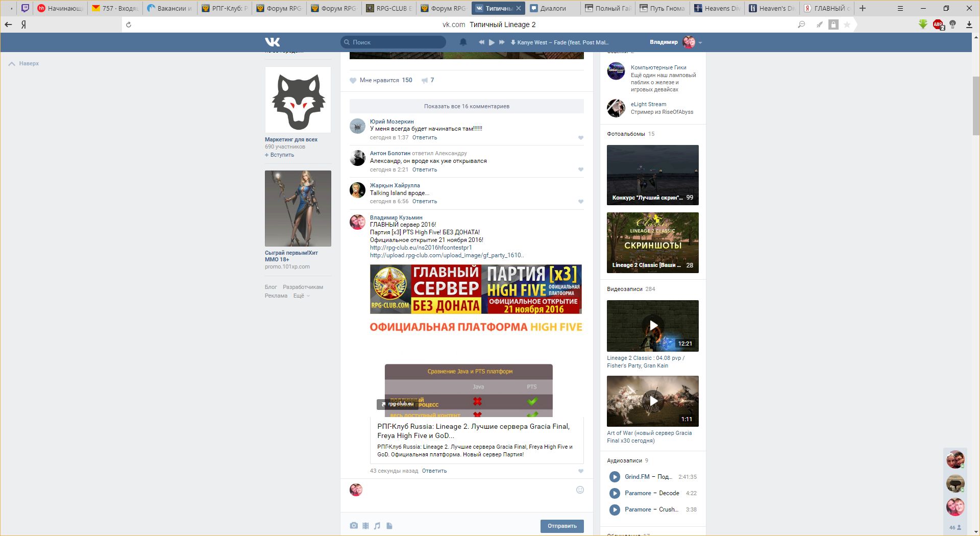Play Paramore Decode track

coord(615,493)
